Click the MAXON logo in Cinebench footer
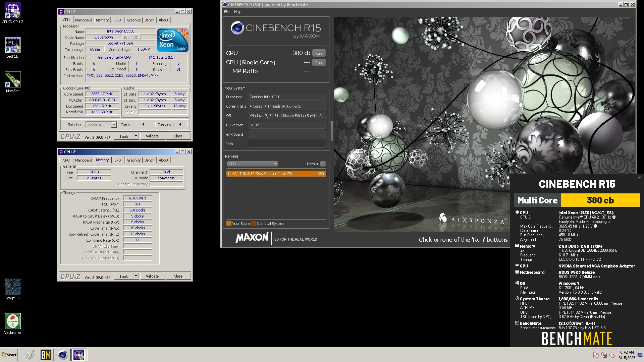The image size is (644, 362). (252, 238)
